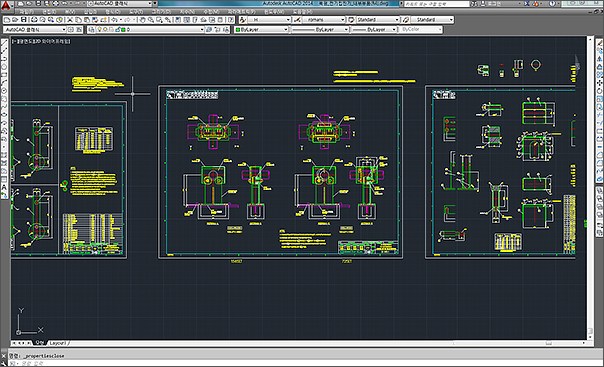Click Plot printer icon in Standard toolbar
The width and height of the screenshot is (604, 367).
[x=34, y=20]
